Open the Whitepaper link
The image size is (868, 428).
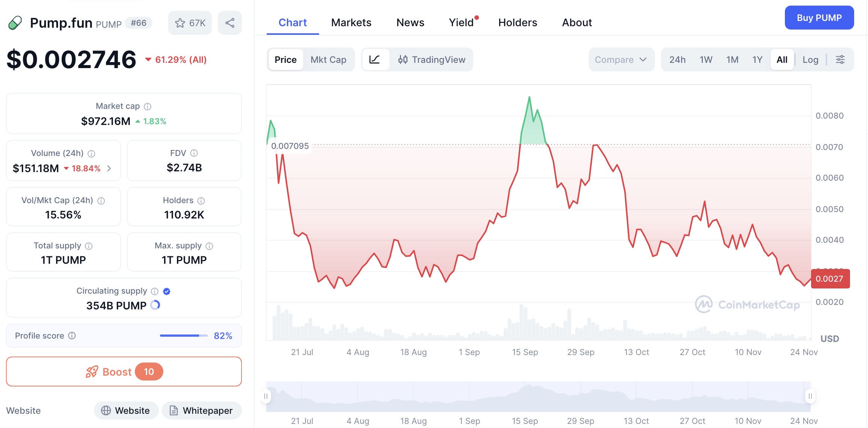201,410
